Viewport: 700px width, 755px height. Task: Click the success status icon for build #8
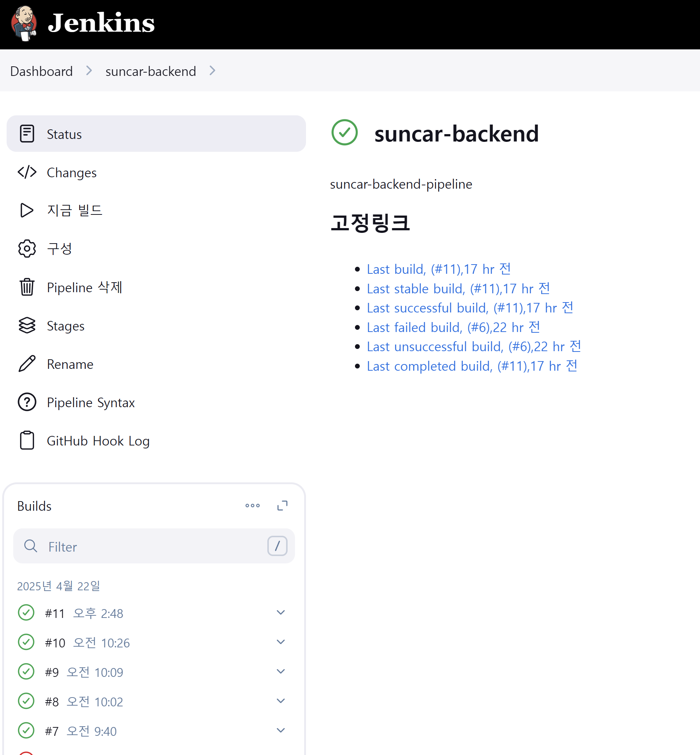pos(26,701)
